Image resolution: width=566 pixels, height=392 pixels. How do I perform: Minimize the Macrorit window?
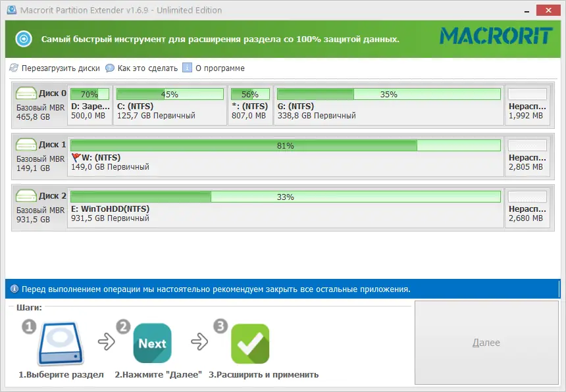(527, 11)
